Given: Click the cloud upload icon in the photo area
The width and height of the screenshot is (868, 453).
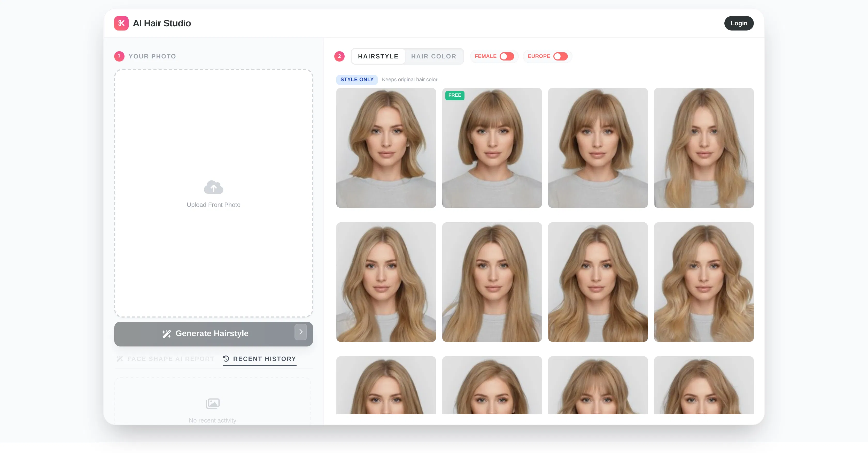Looking at the screenshot, I should 213,187.
